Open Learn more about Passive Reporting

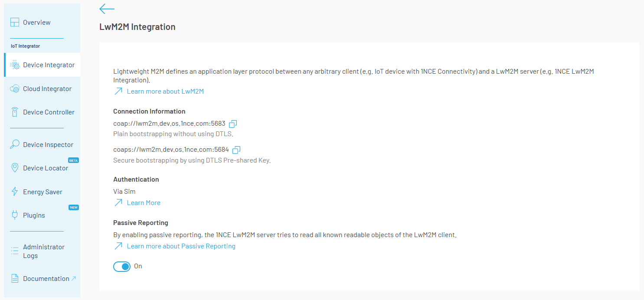[181, 246]
